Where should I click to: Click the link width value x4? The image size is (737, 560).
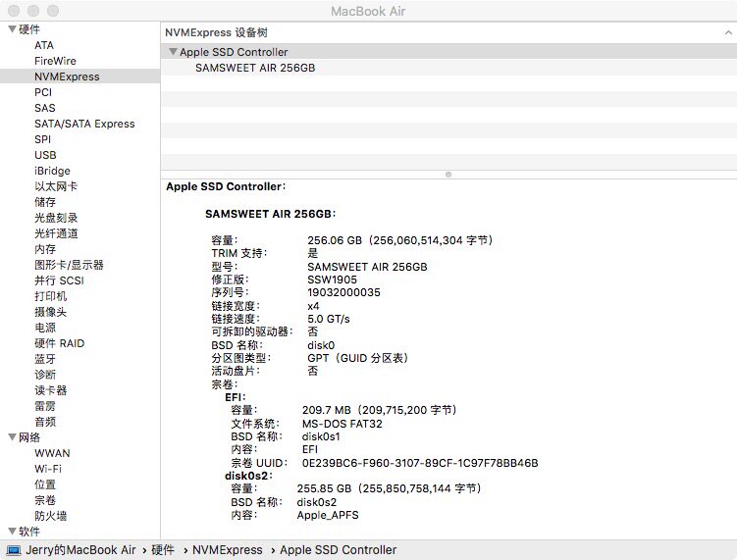point(313,306)
